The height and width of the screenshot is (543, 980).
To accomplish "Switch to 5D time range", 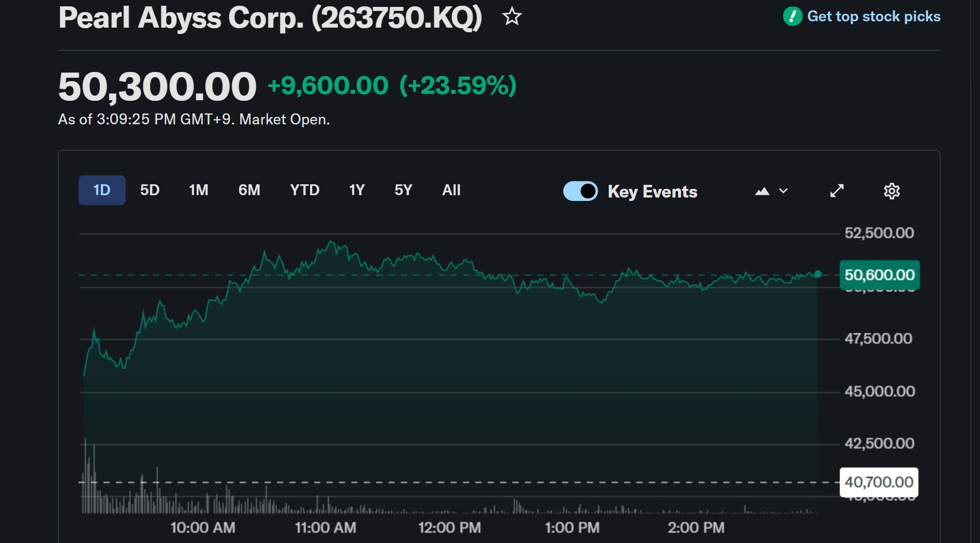I will pyautogui.click(x=150, y=190).
